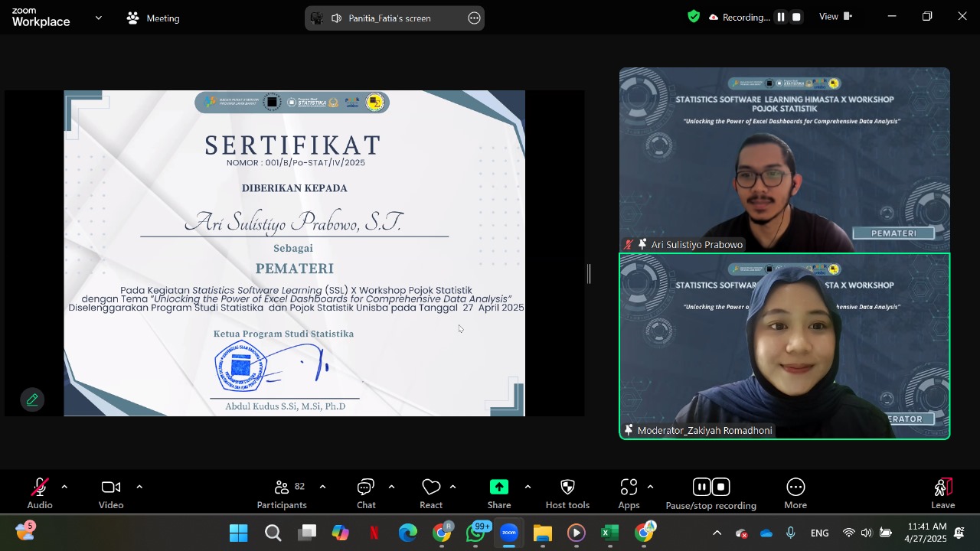
Task: Open clock and date panel
Action: (926, 533)
